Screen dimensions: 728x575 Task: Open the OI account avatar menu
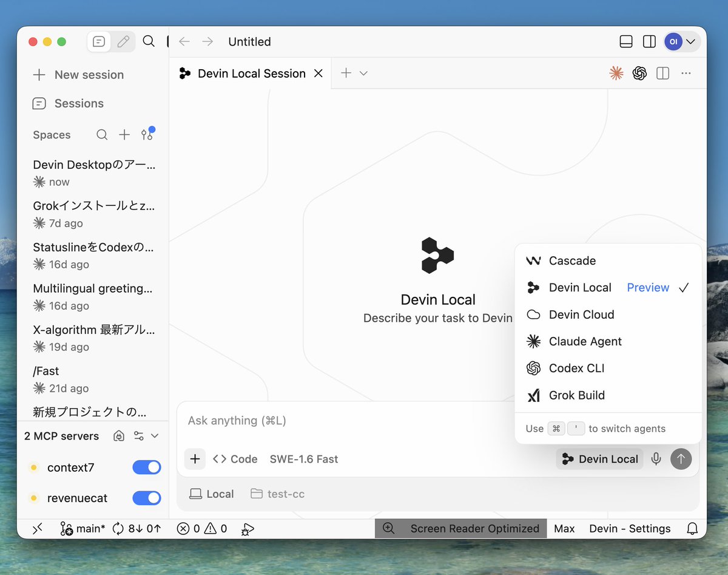[x=682, y=41]
